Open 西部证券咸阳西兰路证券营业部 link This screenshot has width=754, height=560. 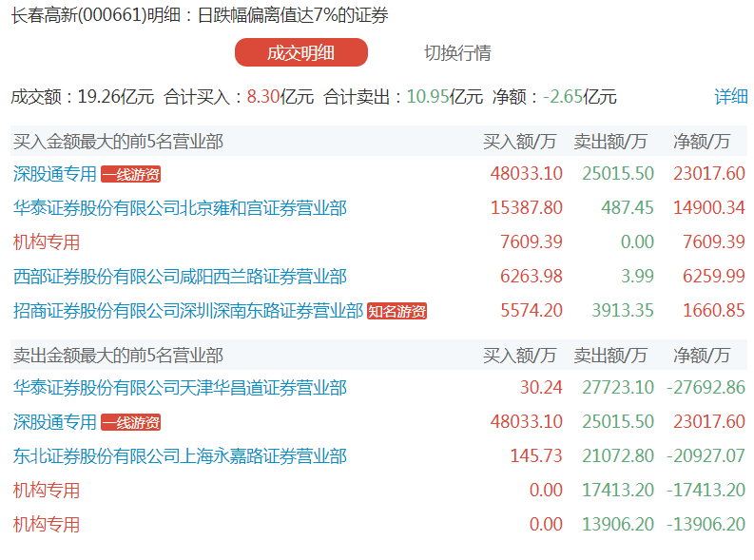coord(180,277)
